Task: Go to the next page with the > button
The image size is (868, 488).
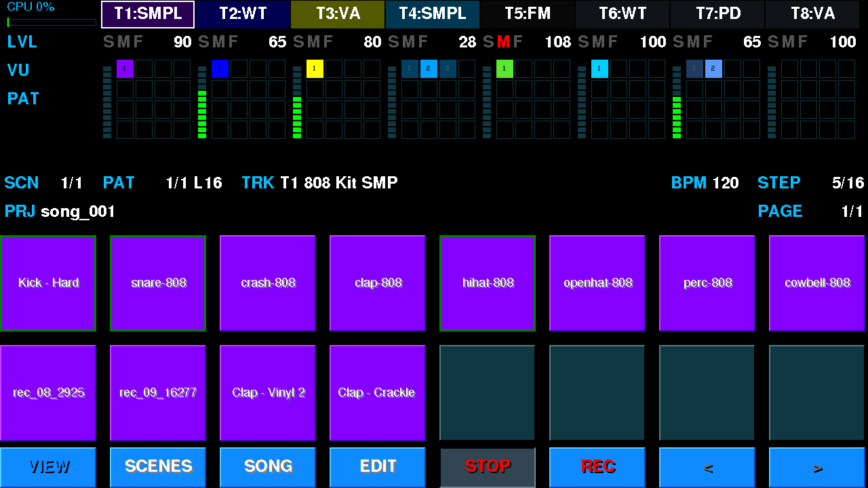Action: 817,467
